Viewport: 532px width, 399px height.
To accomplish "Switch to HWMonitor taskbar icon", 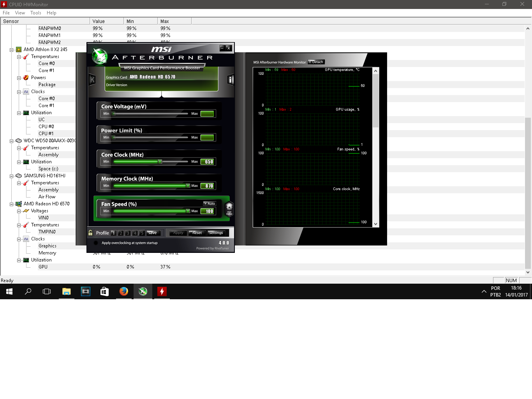I will pos(162,291).
